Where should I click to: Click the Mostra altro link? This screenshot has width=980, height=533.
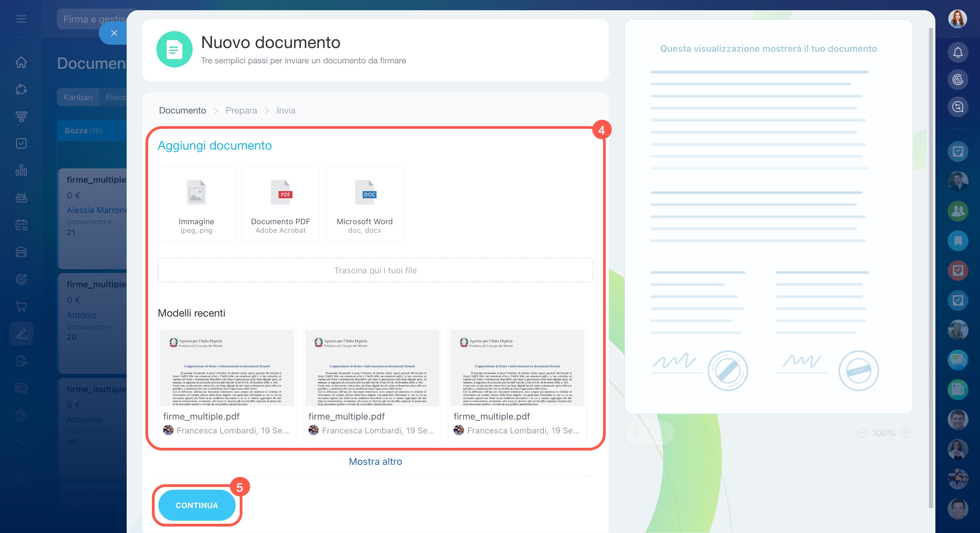375,461
